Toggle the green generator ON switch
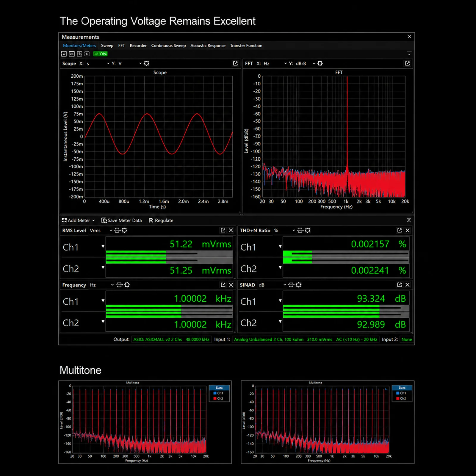Screen dimensions: 476x476 (x=100, y=54)
